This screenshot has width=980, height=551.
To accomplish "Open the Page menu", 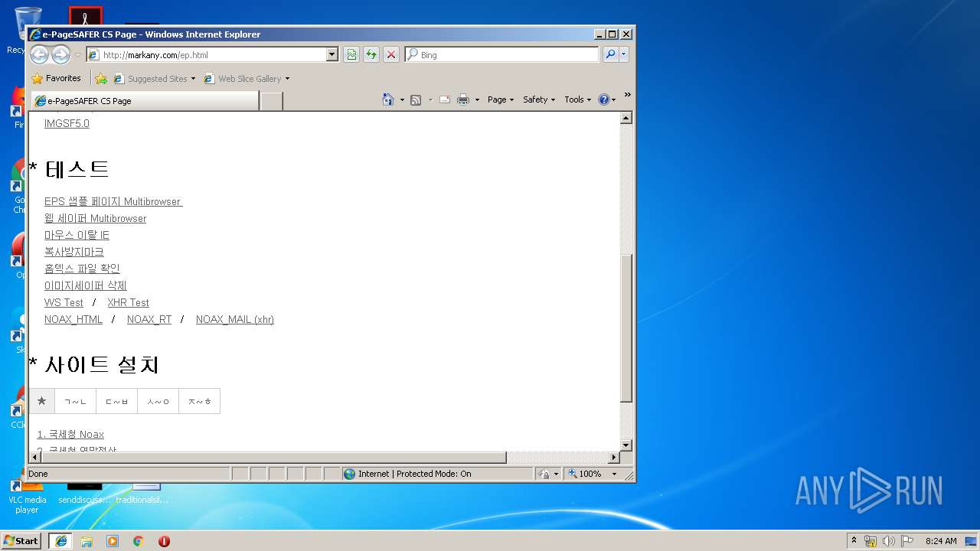I will coord(501,99).
